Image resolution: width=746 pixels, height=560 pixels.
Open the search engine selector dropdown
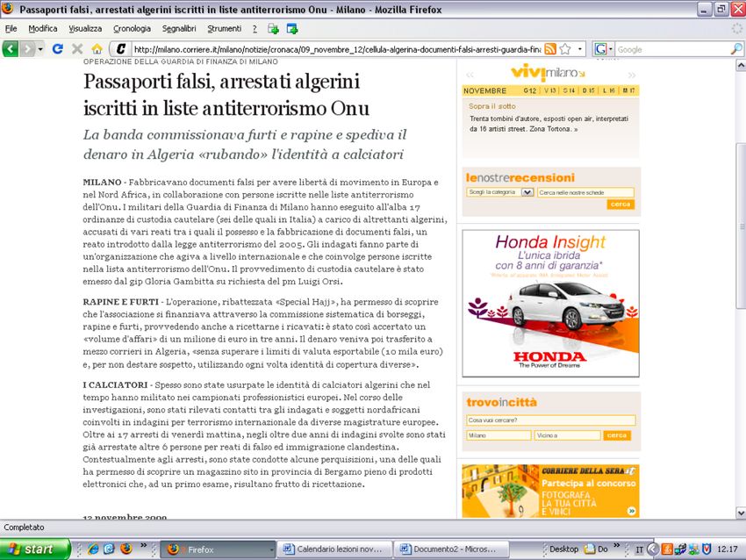pos(605,49)
